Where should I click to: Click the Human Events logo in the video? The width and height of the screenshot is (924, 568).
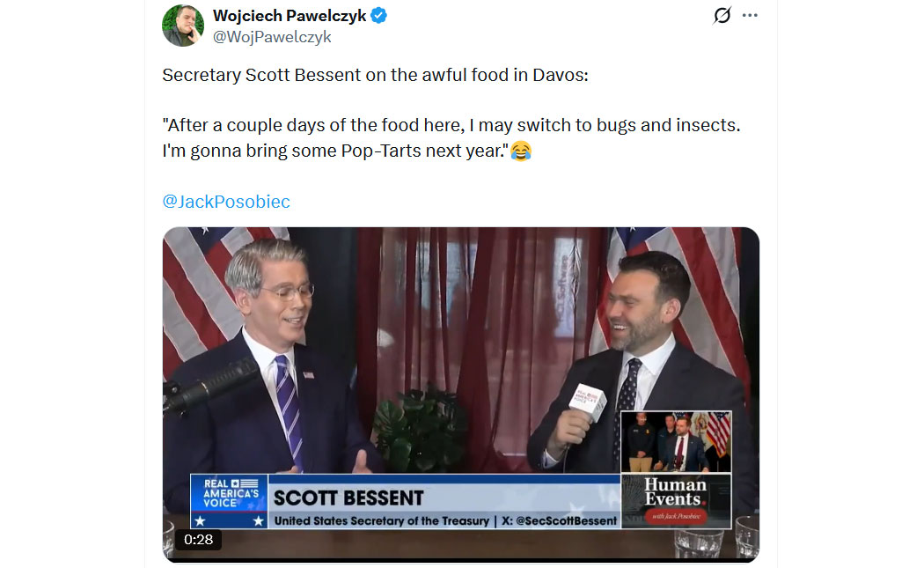pyautogui.click(x=676, y=500)
